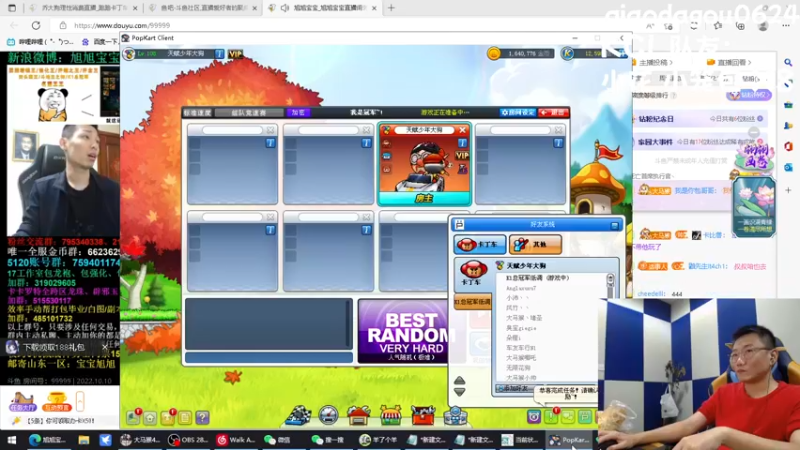Click the friend list scrollbar
This screenshot has width=800, height=450.
(x=610, y=286)
